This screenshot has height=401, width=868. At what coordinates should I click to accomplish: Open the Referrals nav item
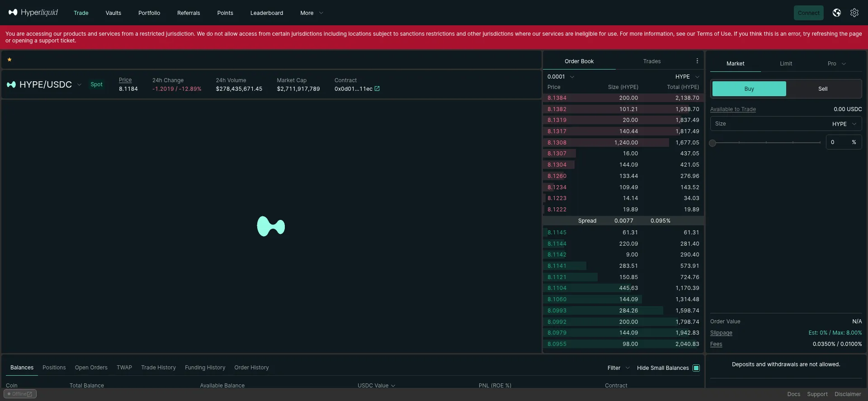click(x=189, y=13)
